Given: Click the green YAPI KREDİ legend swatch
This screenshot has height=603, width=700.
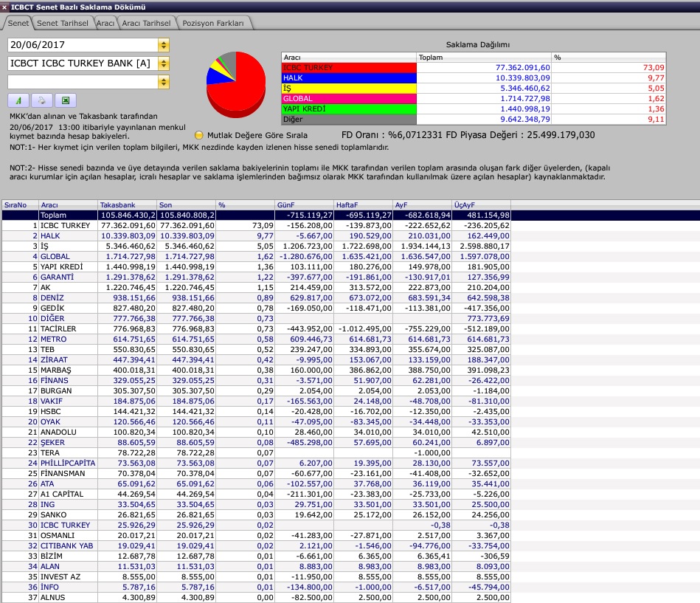Looking at the screenshot, I should click(x=349, y=108).
